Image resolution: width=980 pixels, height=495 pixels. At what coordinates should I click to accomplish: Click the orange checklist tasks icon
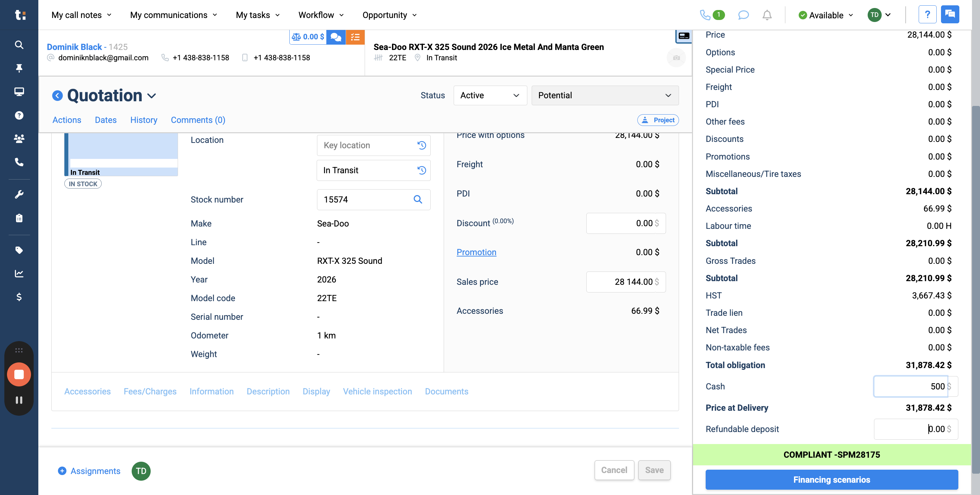point(355,37)
